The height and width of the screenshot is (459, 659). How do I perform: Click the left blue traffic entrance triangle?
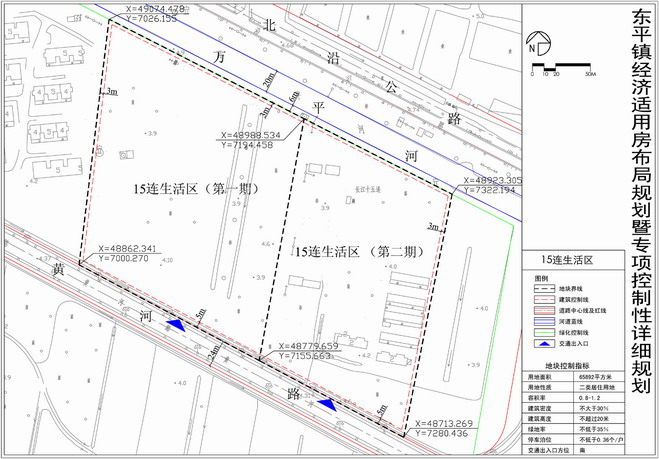point(176,325)
